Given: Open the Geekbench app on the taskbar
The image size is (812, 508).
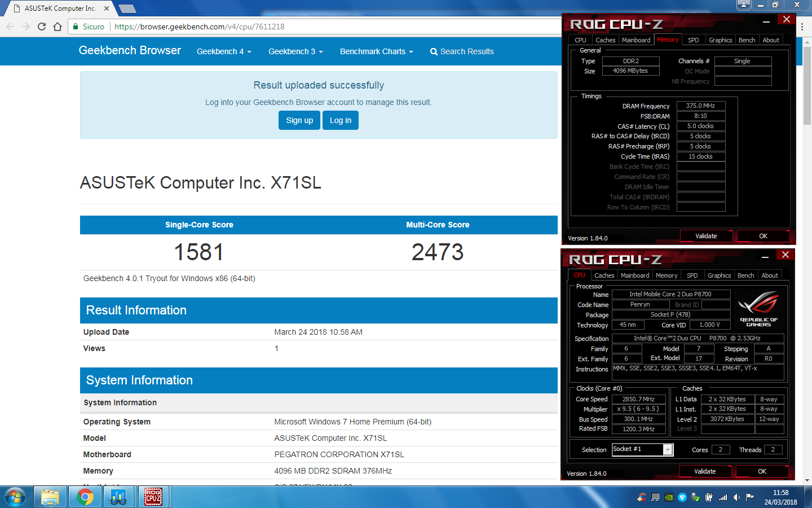Looking at the screenshot, I should pyautogui.click(x=118, y=497).
